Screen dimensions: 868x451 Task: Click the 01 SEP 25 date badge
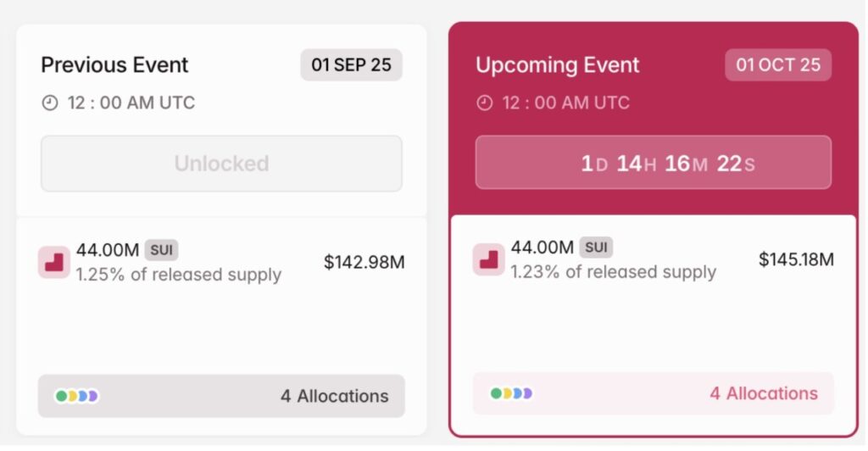tap(351, 65)
